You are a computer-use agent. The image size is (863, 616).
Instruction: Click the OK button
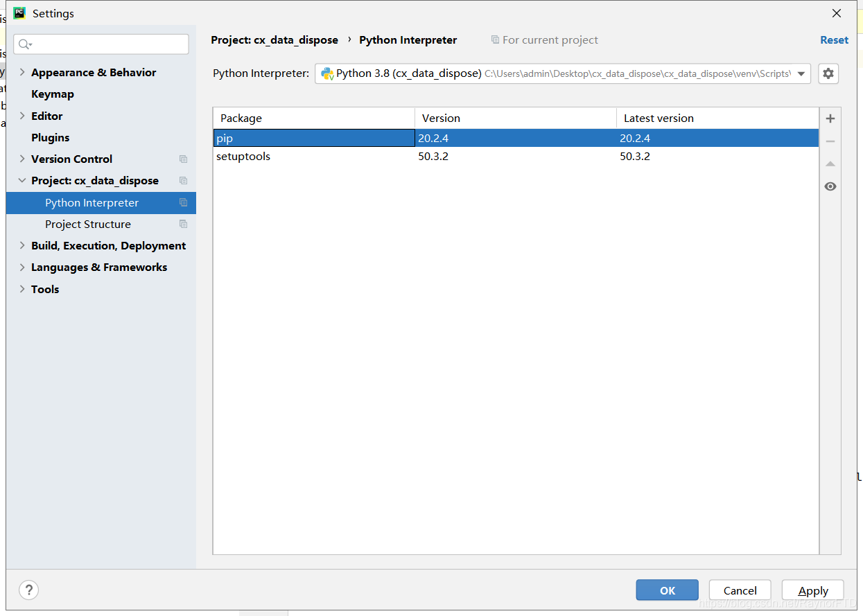click(x=667, y=590)
